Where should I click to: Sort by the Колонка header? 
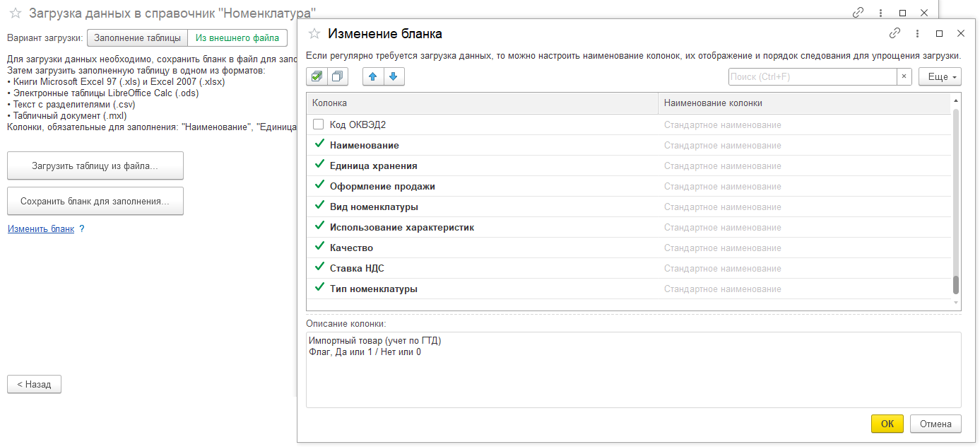pos(482,103)
